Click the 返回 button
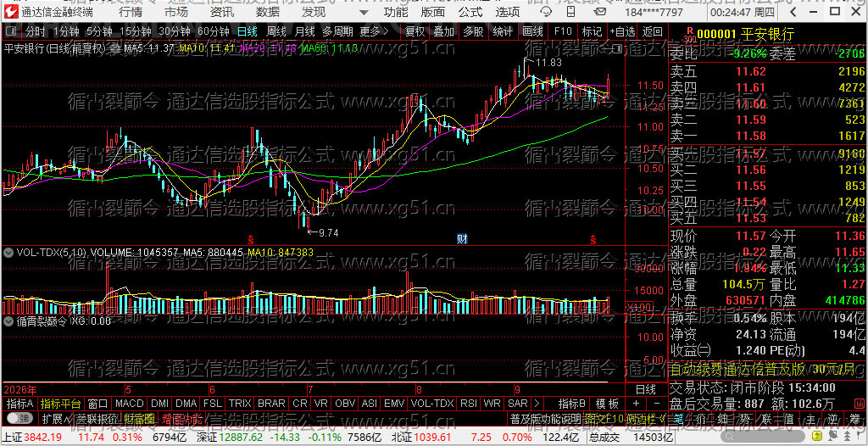Screen dimensions: 868x446 [x=653, y=32]
